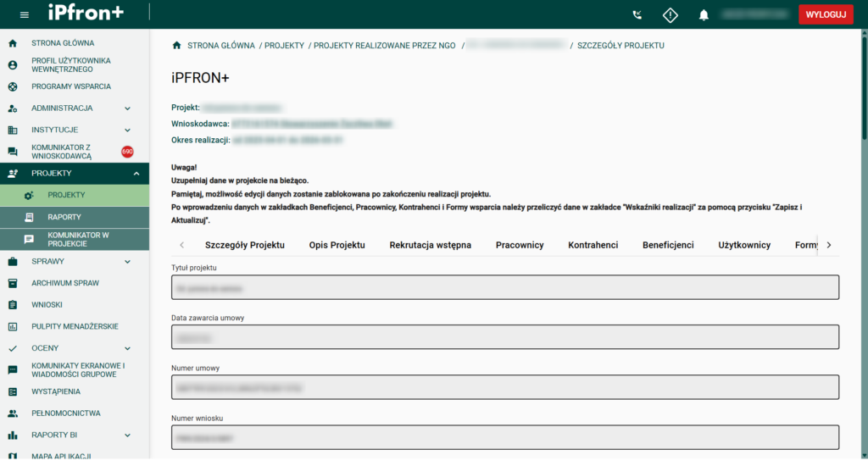Screen dimensions: 868x466
Task: Open notifications bell icon
Action: coord(704,15)
